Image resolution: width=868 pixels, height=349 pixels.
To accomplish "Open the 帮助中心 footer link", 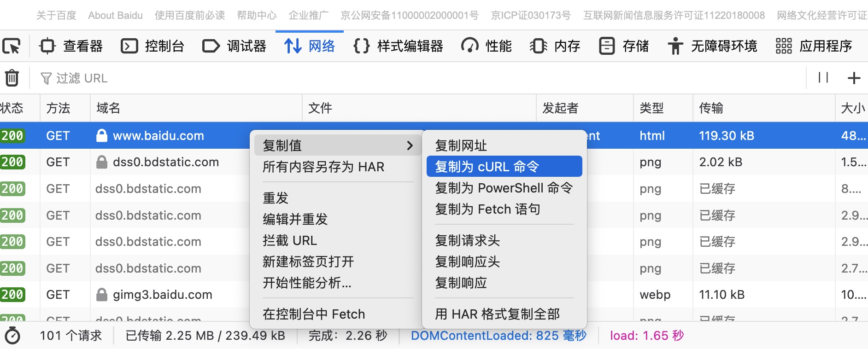I will coord(257,16).
